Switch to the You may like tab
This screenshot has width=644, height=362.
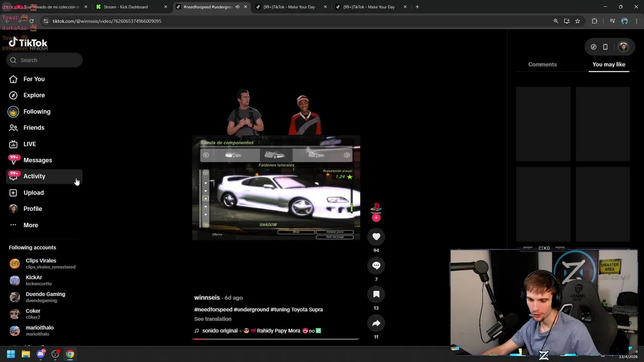coord(609,64)
